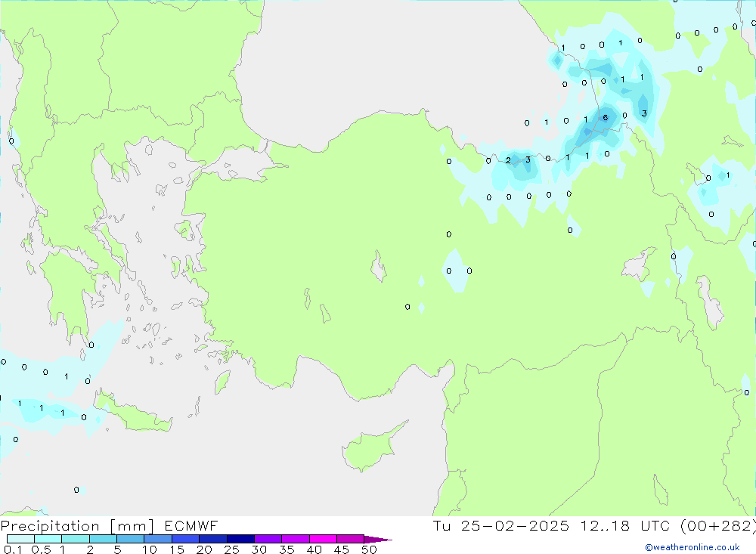The height and width of the screenshot is (554, 756).
Task: Click the island of Crete on the map
Action: 132,413
